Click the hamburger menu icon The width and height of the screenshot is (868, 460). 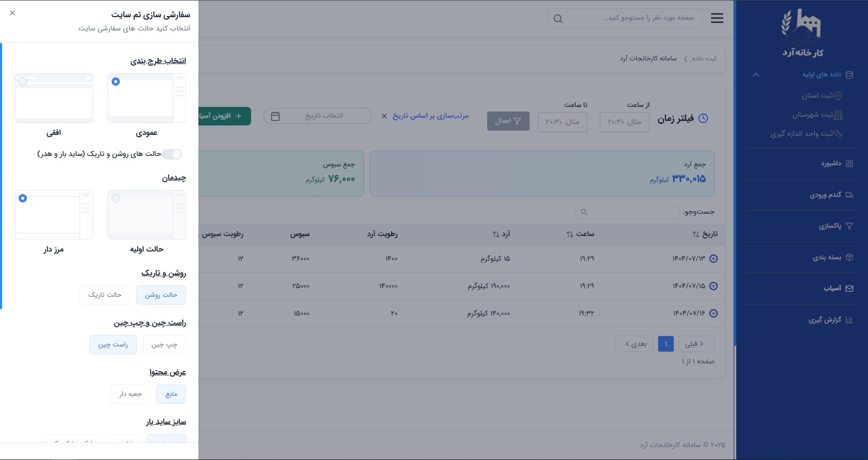tap(717, 18)
